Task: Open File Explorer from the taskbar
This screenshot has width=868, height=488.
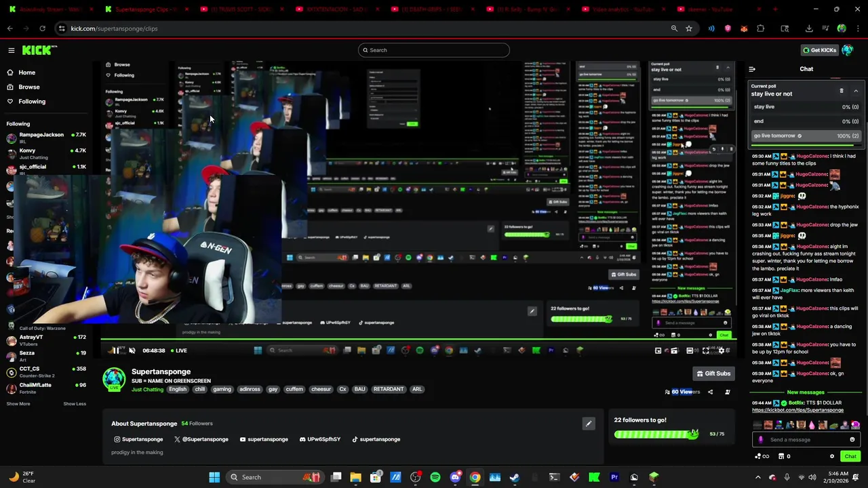Action: [x=355, y=477]
